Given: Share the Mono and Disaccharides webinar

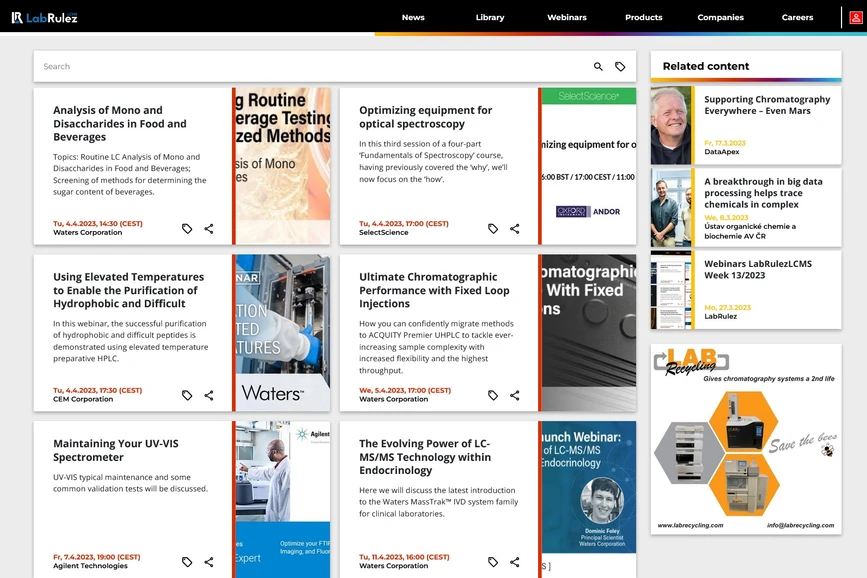Looking at the screenshot, I should click(208, 228).
